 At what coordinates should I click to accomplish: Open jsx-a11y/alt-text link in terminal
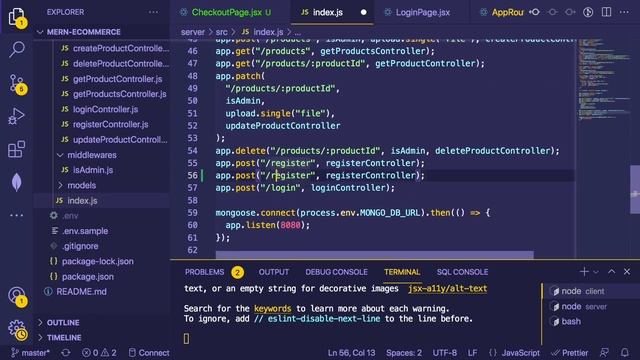pyautogui.click(x=447, y=289)
